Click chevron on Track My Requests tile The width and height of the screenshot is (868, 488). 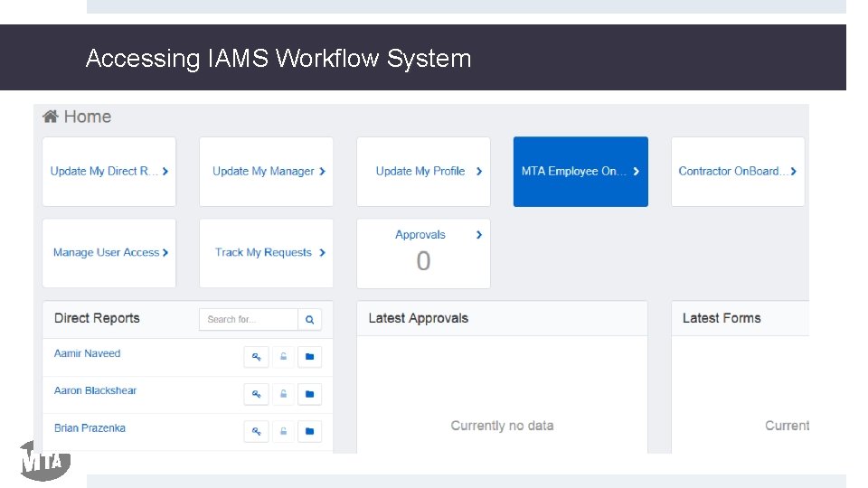coord(322,253)
